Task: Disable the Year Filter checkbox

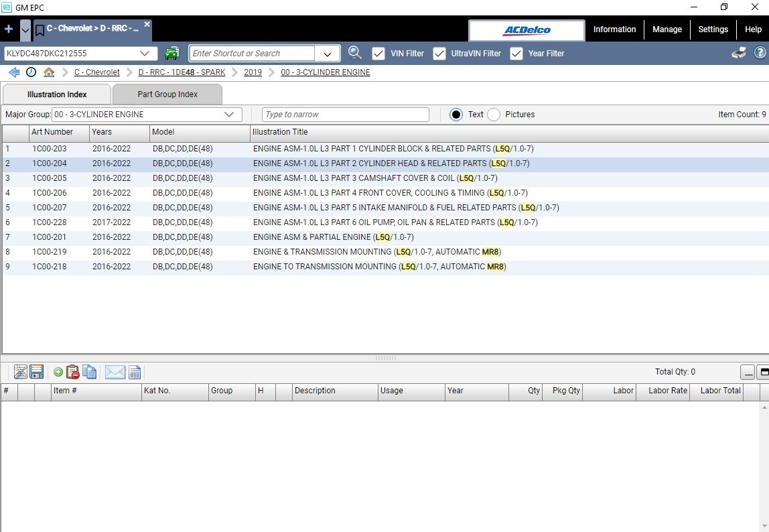Action: [x=516, y=54]
